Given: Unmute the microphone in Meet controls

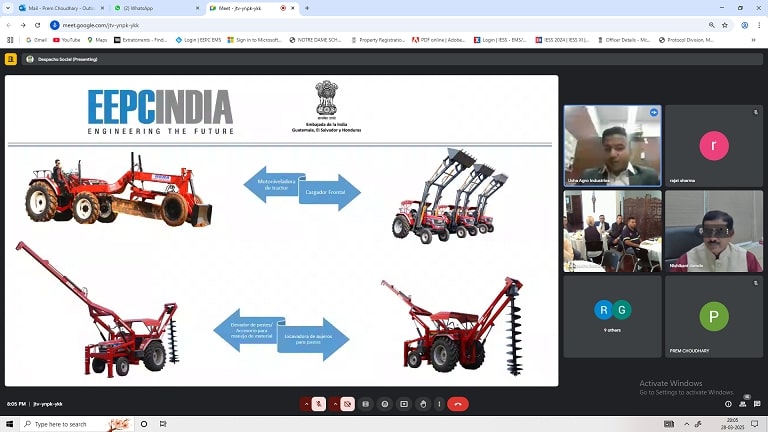Looking at the screenshot, I should [318, 404].
